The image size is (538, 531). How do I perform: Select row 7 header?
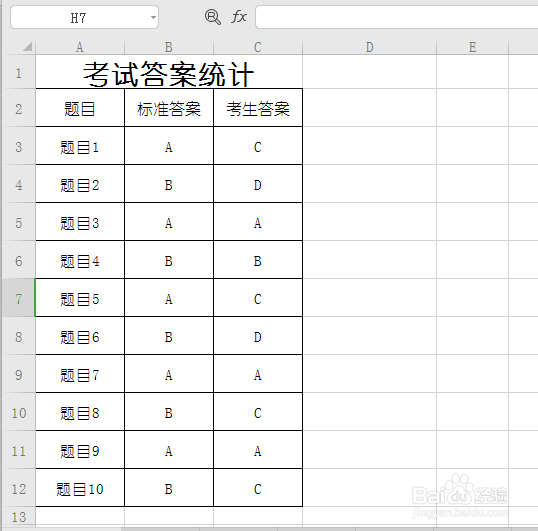coord(19,299)
